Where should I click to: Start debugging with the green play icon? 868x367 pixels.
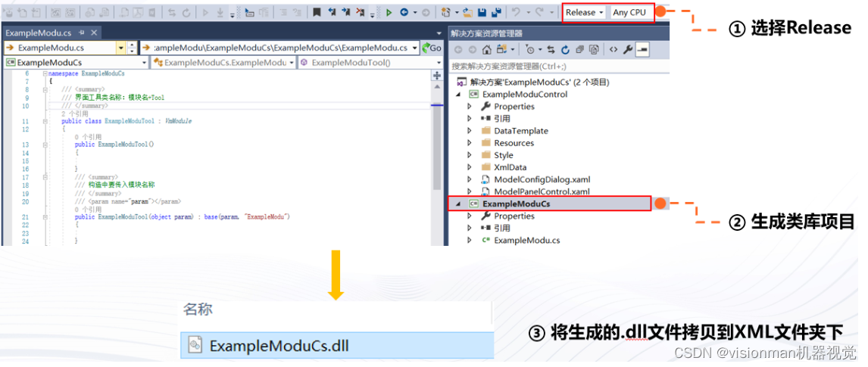click(x=389, y=12)
